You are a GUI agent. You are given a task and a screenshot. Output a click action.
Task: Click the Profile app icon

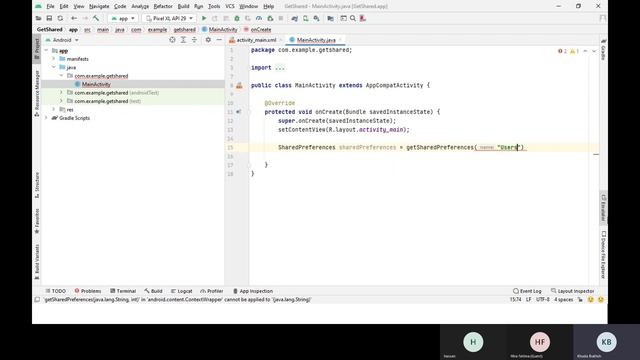(259, 18)
